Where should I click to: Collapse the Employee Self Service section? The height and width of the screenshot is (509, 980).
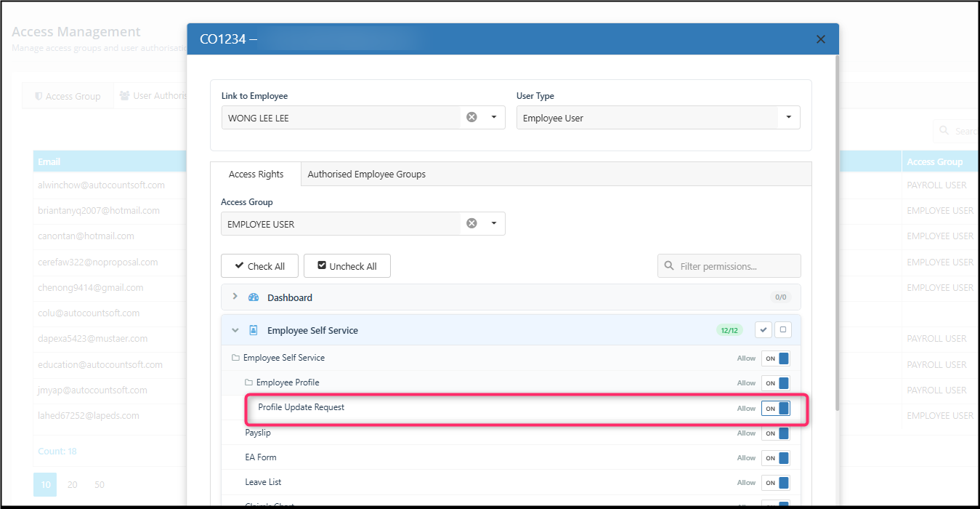235,330
